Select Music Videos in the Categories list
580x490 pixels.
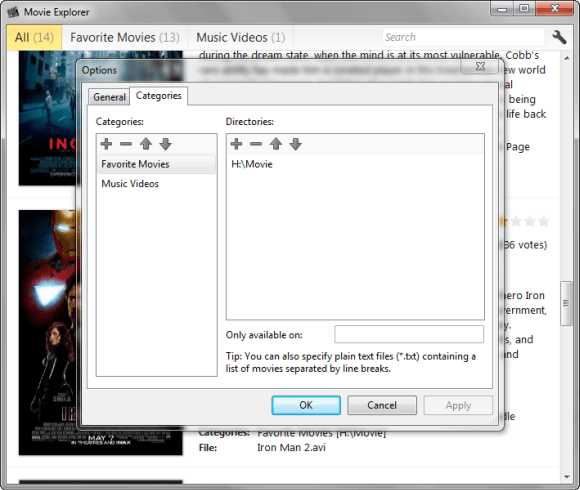point(156,184)
